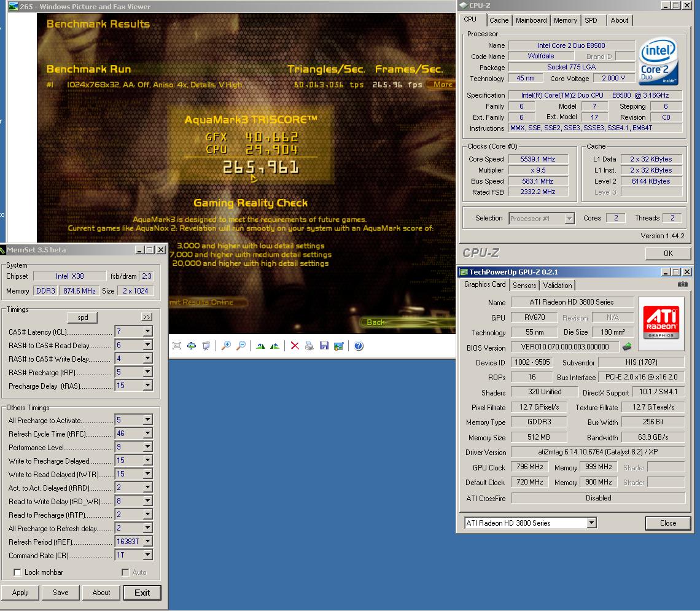Click Apply in MemSet
This screenshot has width=700, height=611.
coord(20,593)
